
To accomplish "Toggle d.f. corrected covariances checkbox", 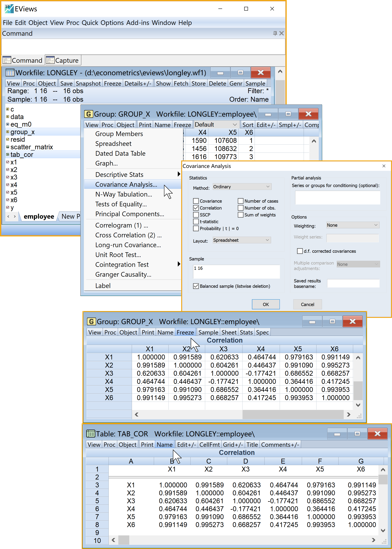I will [300, 251].
